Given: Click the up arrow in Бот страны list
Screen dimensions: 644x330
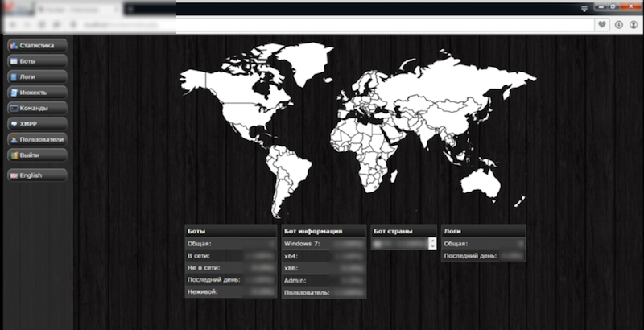Looking at the screenshot, I should point(433,240).
